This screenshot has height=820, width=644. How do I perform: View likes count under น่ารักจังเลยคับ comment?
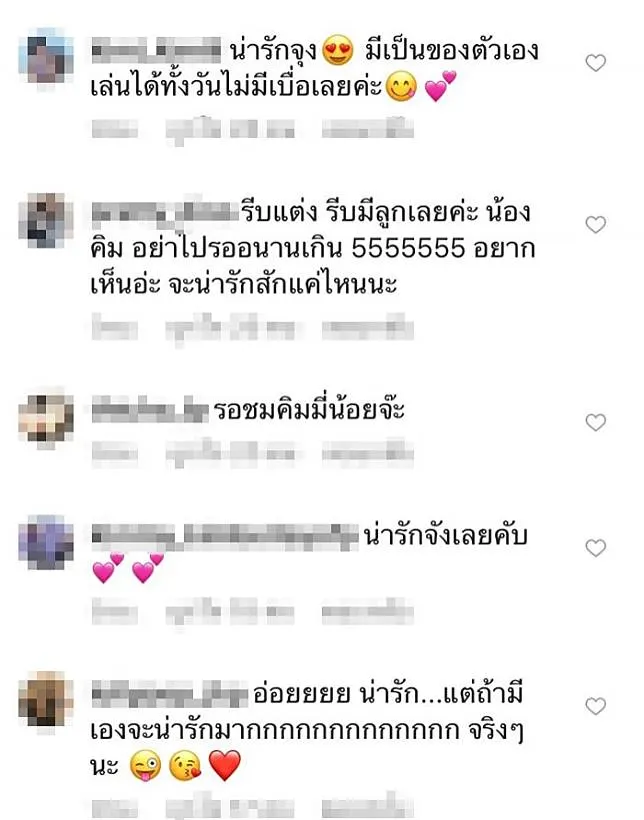click(230, 612)
